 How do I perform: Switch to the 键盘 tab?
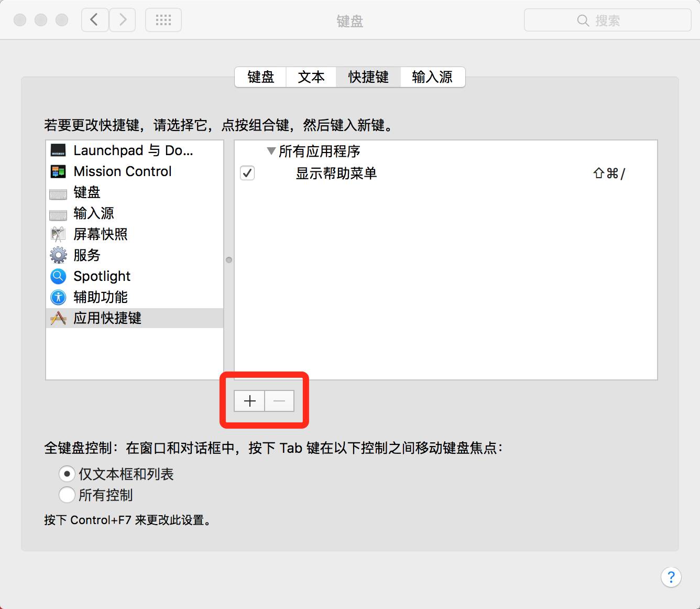[x=260, y=77]
